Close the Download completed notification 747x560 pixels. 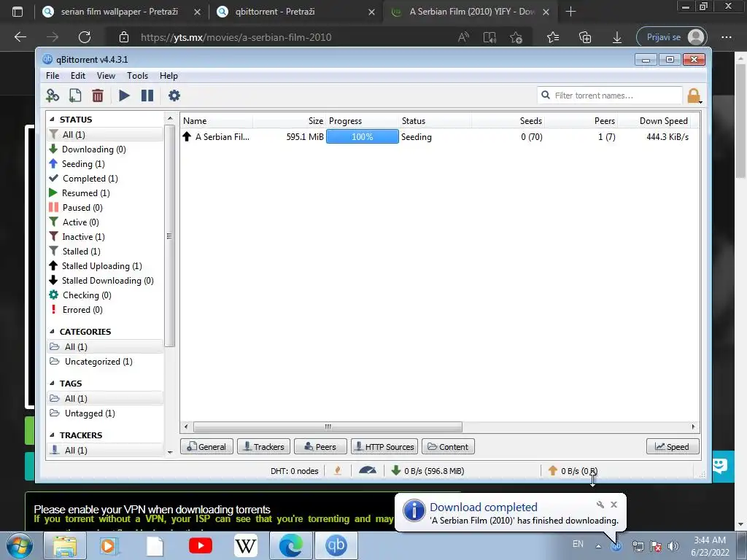coord(614,505)
